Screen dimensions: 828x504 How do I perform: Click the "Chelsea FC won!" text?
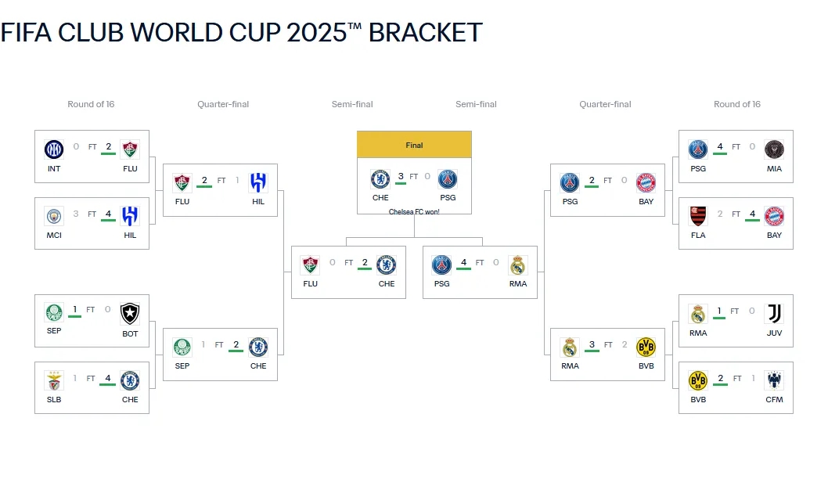pyautogui.click(x=414, y=212)
